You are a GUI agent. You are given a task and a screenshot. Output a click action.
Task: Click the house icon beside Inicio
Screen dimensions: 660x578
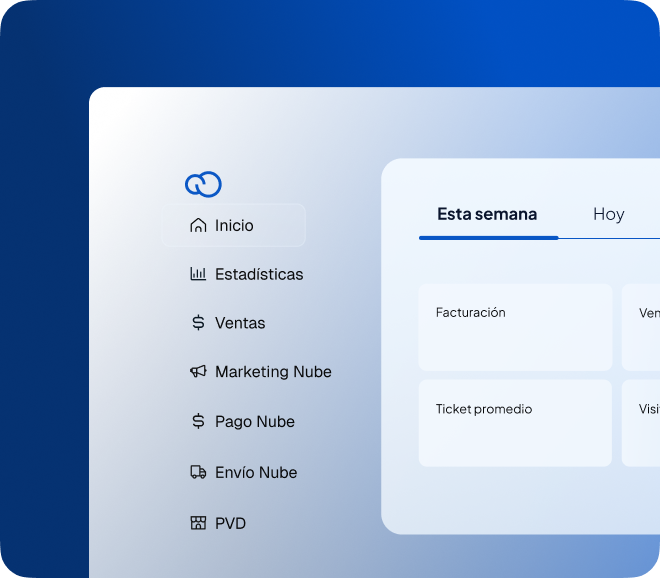pos(198,226)
